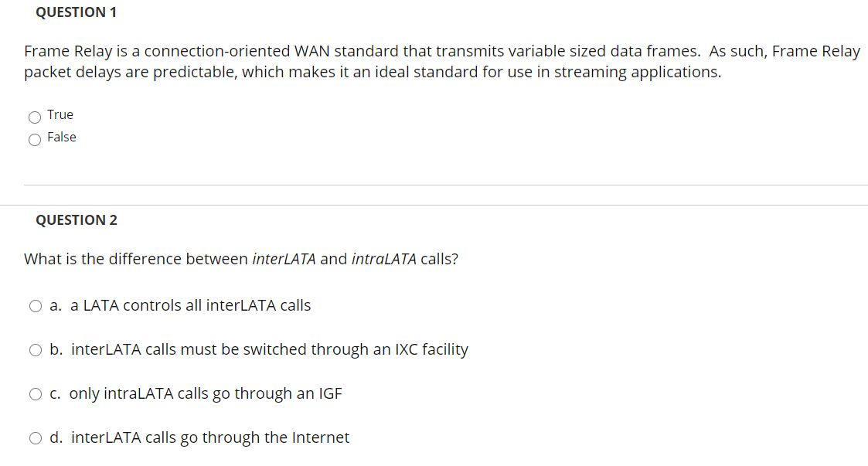Select the False radio button for Question 1
Image resolution: width=868 pixels, height=466 pixels.
click(35, 139)
